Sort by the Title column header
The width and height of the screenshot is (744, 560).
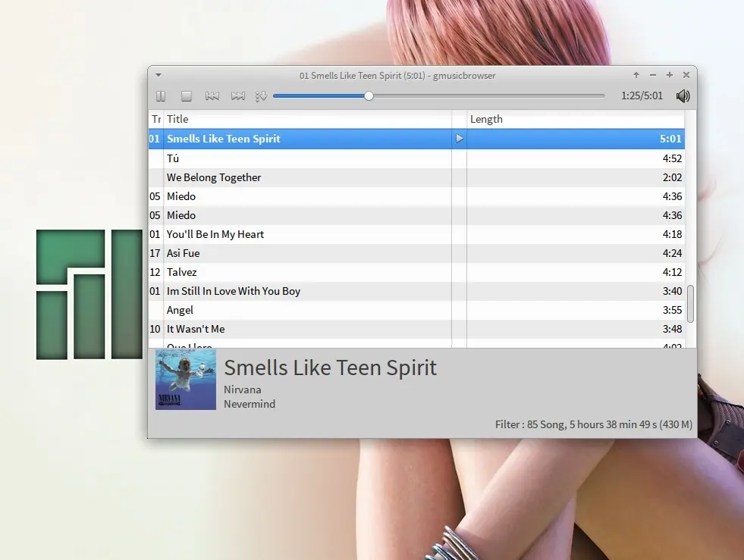[307, 119]
